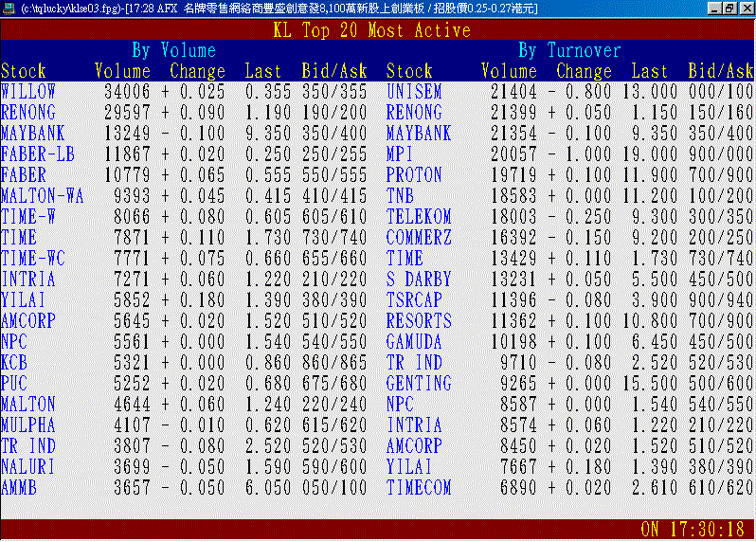The image size is (756, 542).
Task: Click the GENTING stock name
Action: (419, 384)
